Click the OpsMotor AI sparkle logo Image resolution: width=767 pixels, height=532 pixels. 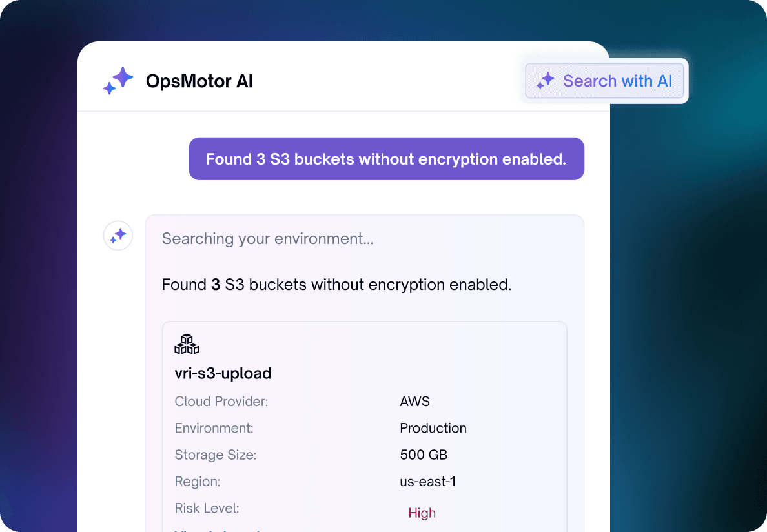click(x=118, y=81)
